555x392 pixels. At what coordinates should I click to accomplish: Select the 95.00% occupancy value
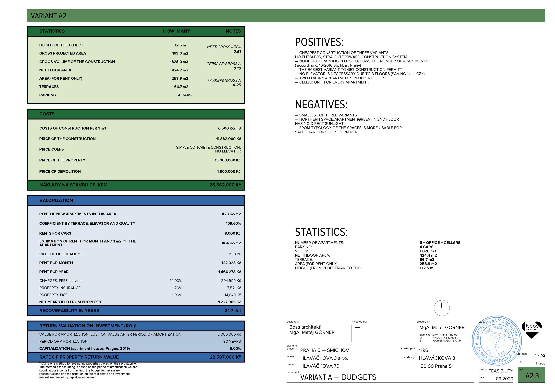234,254
